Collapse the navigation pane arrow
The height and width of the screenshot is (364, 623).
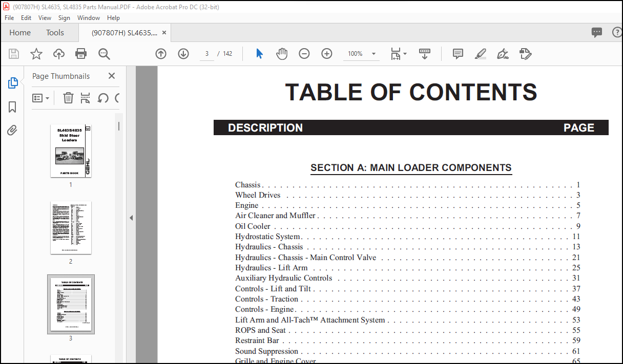131,218
